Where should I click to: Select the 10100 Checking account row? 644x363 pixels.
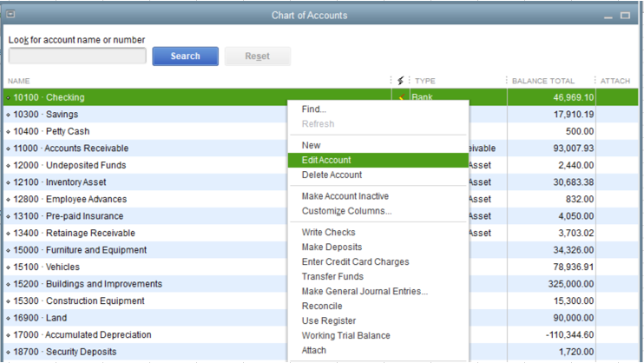(x=320, y=97)
